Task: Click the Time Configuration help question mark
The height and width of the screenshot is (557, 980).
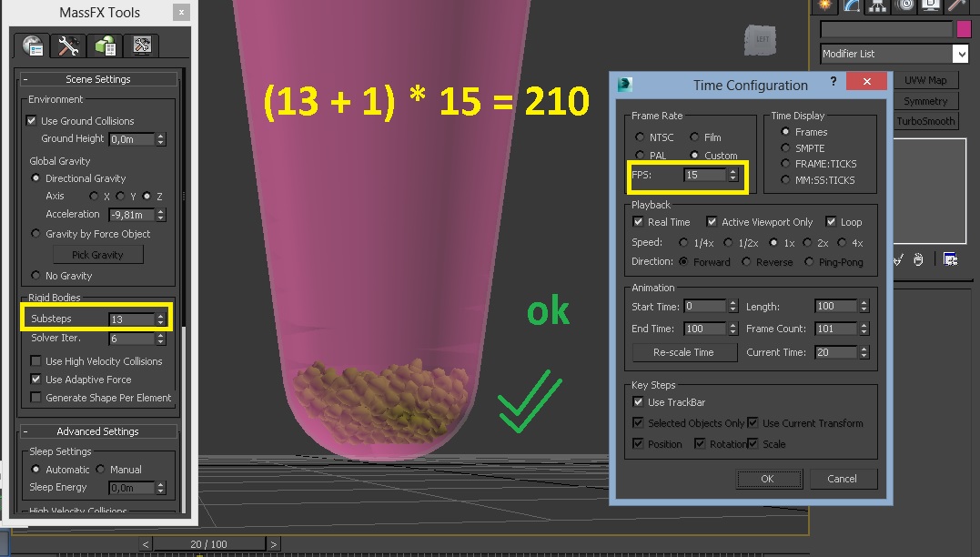Action: 834,81
